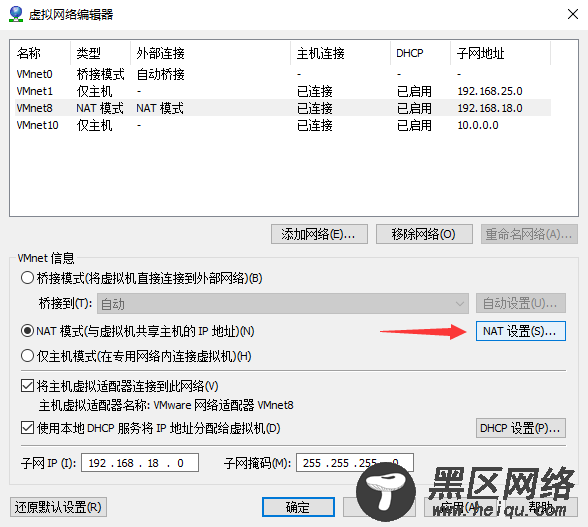Open the 桥接到 dropdown list
The height and width of the screenshot is (527, 588).
click(283, 303)
